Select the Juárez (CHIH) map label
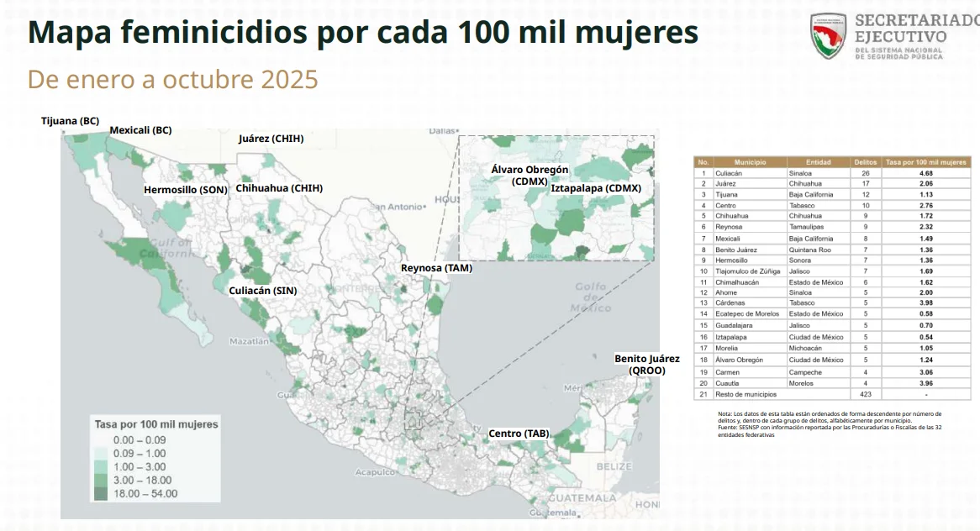This screenshot has height=531, width=980. [271, 139]
